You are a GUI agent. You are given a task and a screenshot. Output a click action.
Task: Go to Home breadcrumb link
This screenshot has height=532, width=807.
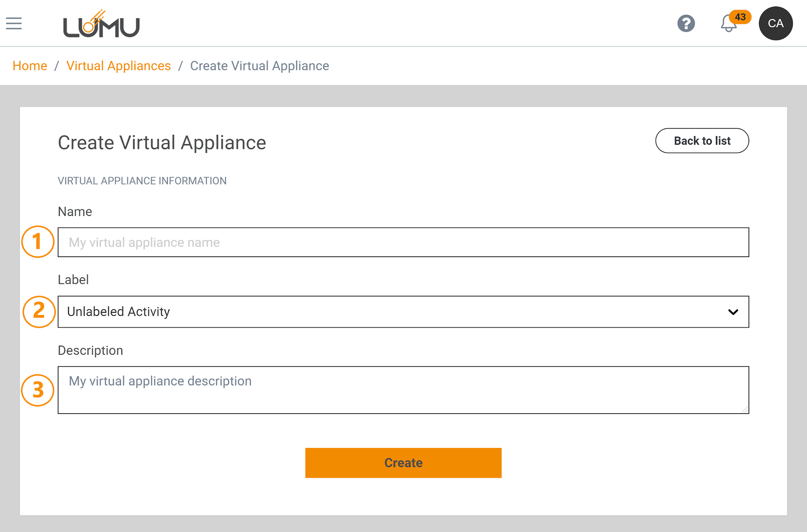[x=30, y=66]
